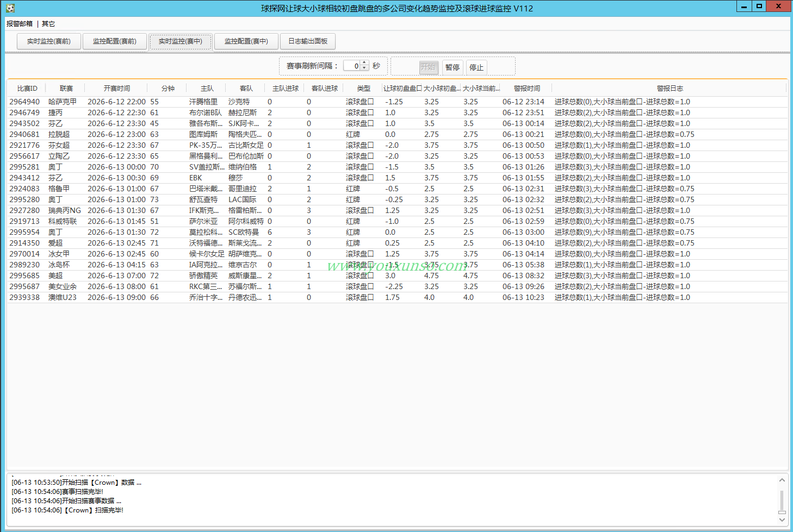Switch to 实时监控(赛前) tab
The width and height of the screenshot is (793, 532).
coord(49,41)
